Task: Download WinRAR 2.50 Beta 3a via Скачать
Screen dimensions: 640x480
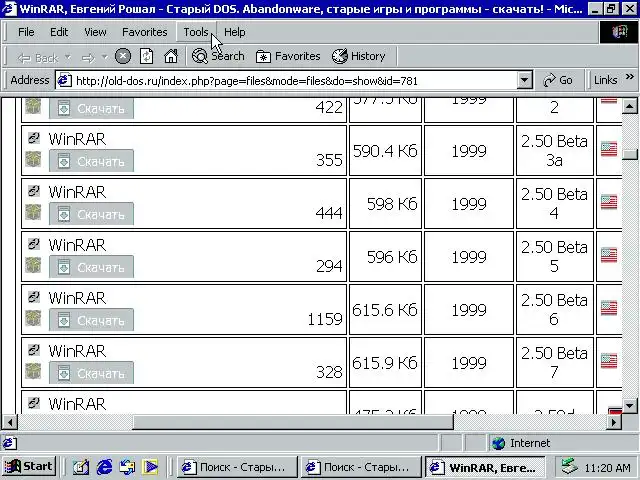Action: point(91,161)
